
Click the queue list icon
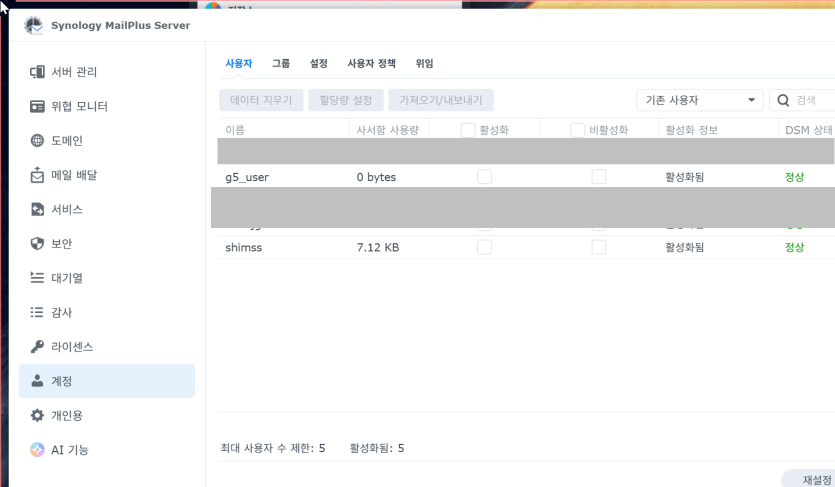click(37, 277)
